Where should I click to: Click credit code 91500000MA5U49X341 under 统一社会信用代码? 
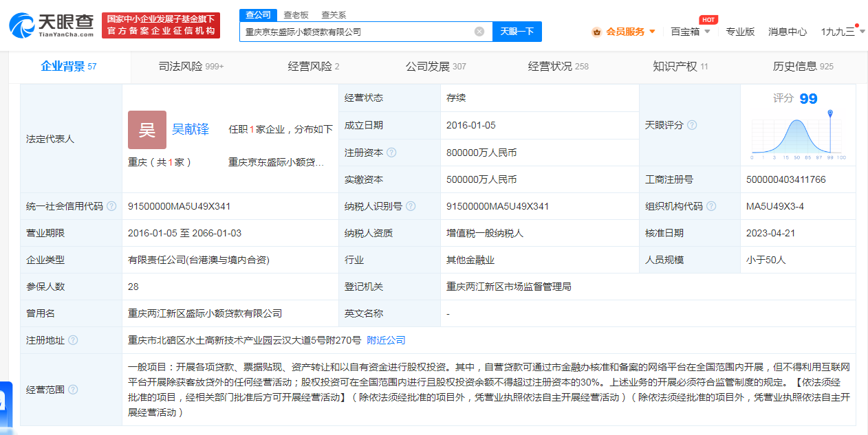click(179, 206)
